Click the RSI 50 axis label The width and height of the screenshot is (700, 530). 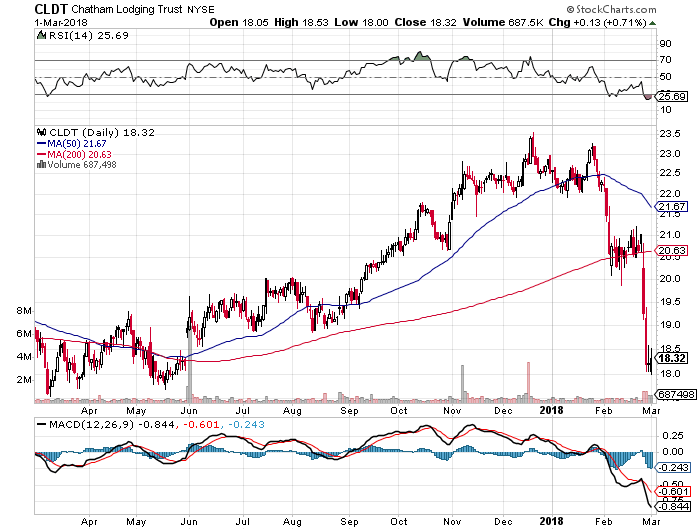pos(665,77)
